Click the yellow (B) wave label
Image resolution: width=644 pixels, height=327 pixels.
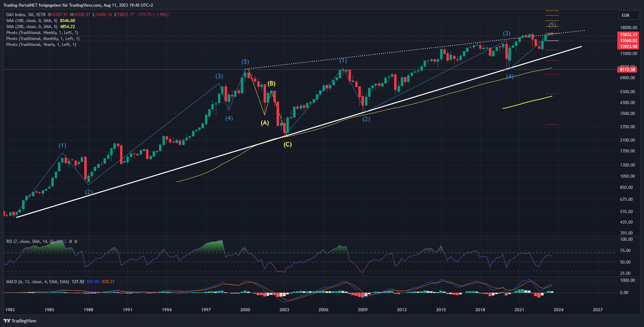coord(271,83)
